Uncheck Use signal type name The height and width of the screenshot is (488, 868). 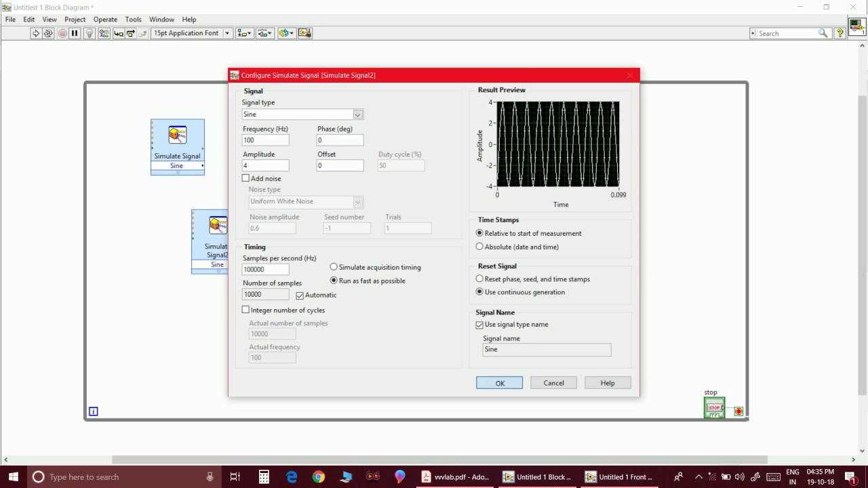(479, 325)
